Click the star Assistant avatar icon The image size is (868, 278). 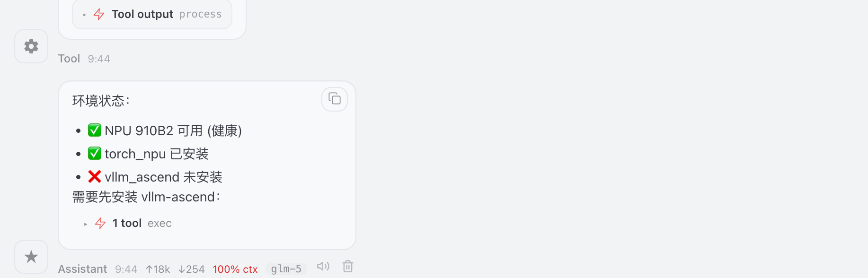31,257
